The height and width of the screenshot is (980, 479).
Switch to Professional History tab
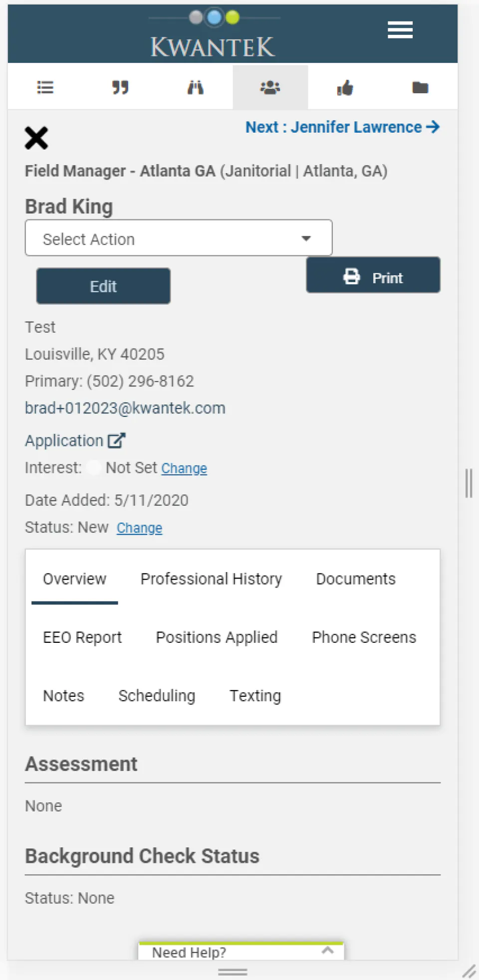211,579
